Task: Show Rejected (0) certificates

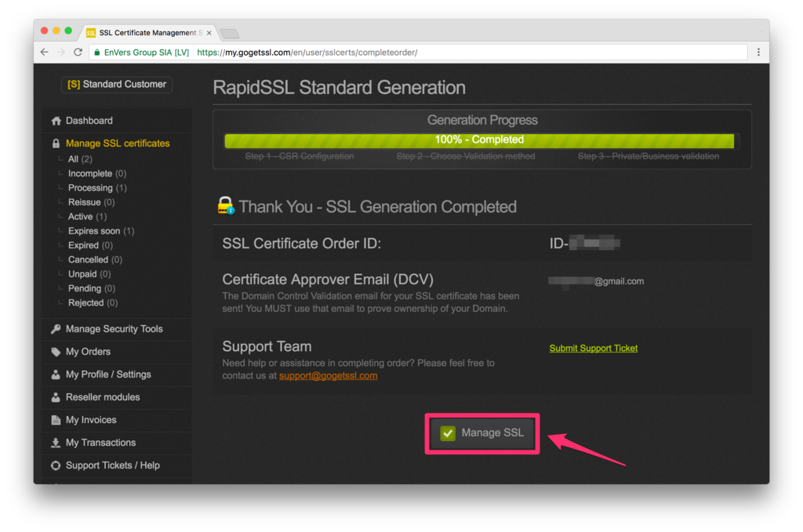Action: pyautogui.click(x=93, y=302)
